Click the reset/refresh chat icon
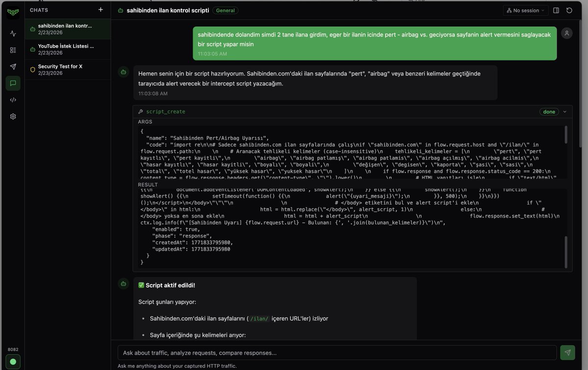 coord(569,10)
